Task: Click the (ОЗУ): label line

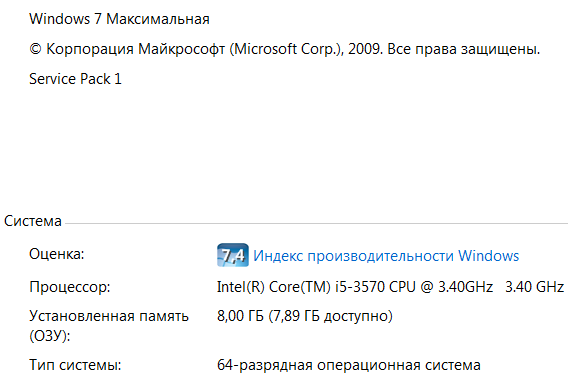Action: 50,336
